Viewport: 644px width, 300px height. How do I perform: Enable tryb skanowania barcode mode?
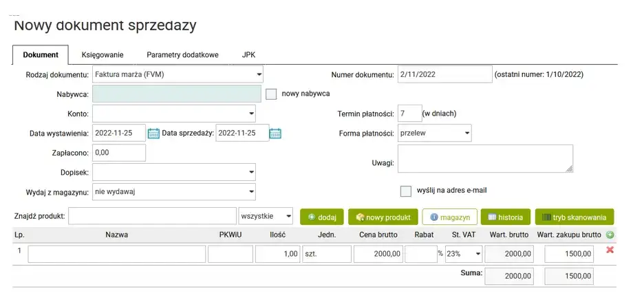pyautogui.click(x=574, y=217)
